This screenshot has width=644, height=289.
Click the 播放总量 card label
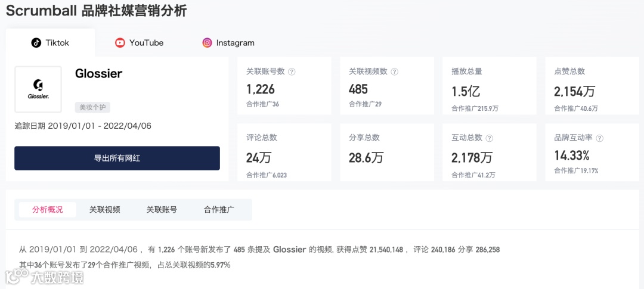click(467, 72)
